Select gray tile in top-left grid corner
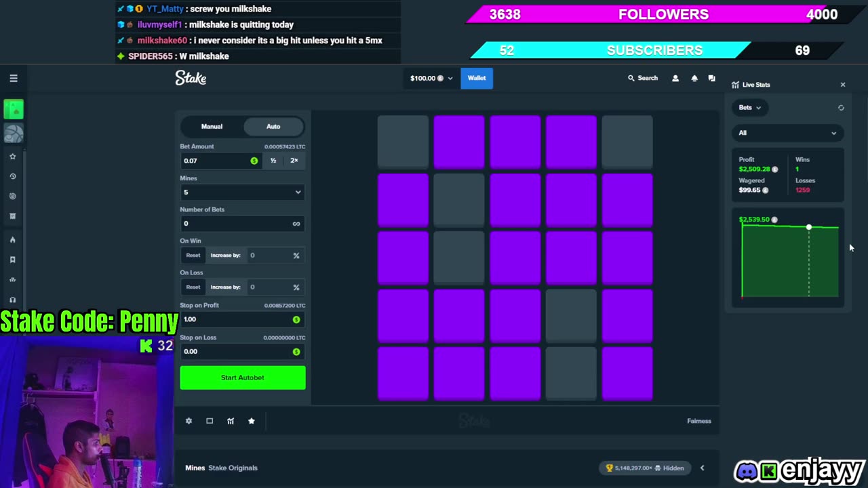 (403, 142)
